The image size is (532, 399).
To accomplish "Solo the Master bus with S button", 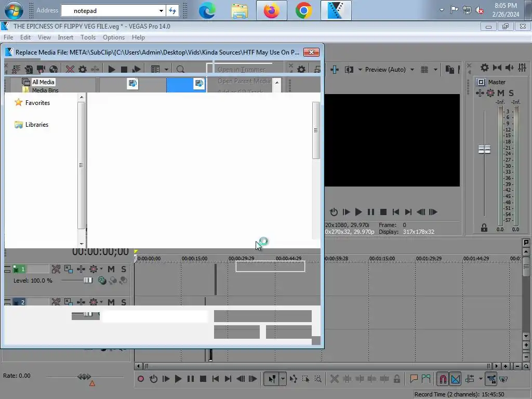I will click(511, 93).
